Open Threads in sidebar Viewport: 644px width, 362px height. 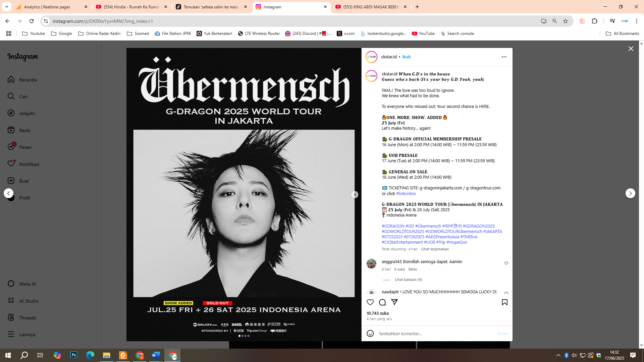tap(22, 318)
